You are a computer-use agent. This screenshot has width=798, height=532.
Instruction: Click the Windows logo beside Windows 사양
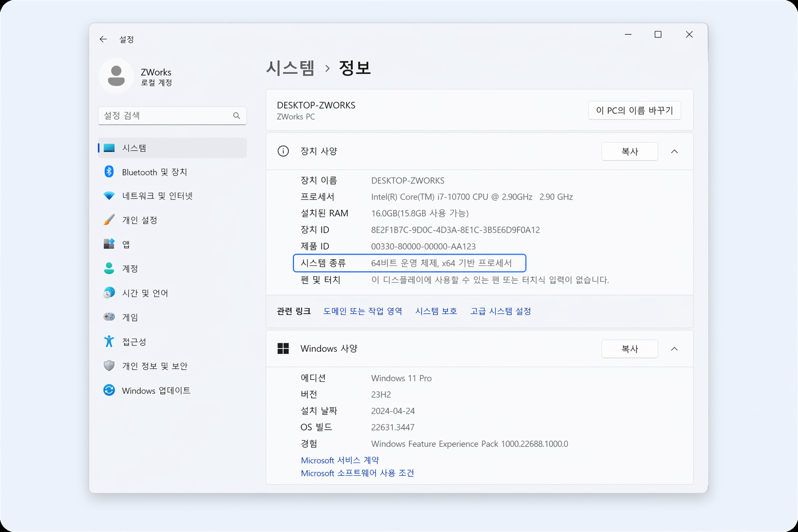pyautogui.click(x=283, y=349)
